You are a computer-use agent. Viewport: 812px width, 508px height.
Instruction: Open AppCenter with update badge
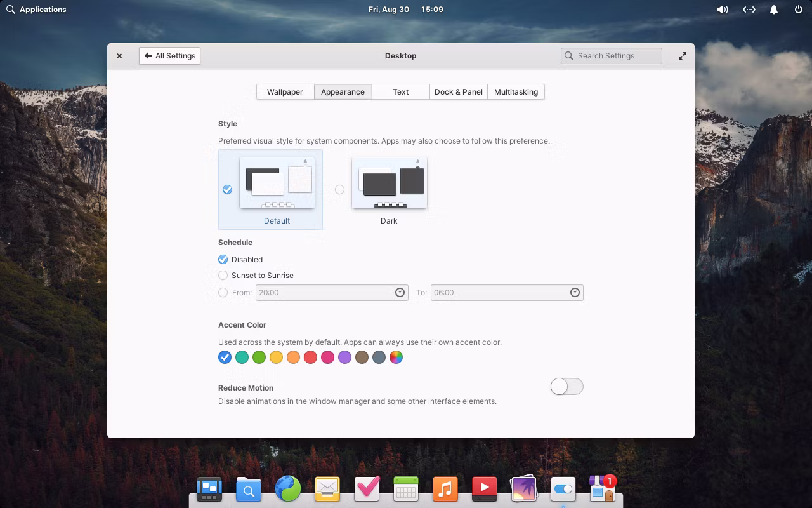tap(601, 489)
